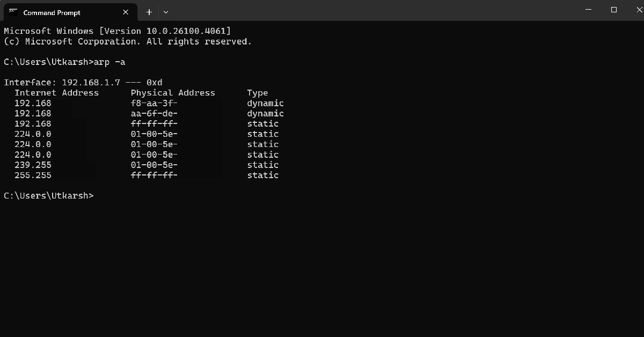The image size is (644, 337).
Task: Expand the new tab profile dropdown
Action: [x=166, y=12]
